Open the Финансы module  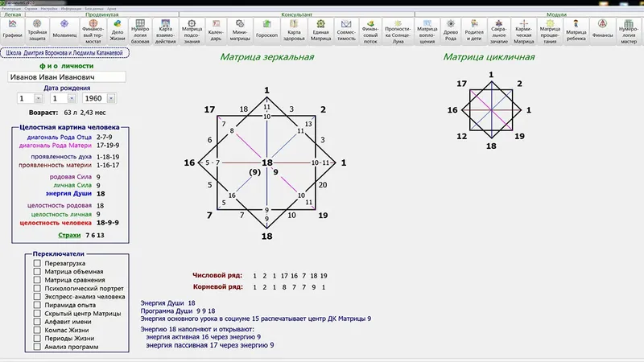point(602,31)
